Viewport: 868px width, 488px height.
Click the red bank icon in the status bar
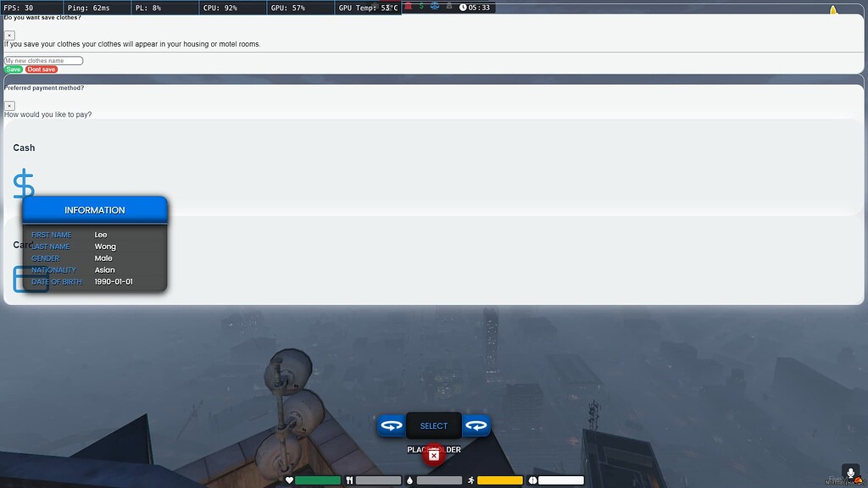409,6
